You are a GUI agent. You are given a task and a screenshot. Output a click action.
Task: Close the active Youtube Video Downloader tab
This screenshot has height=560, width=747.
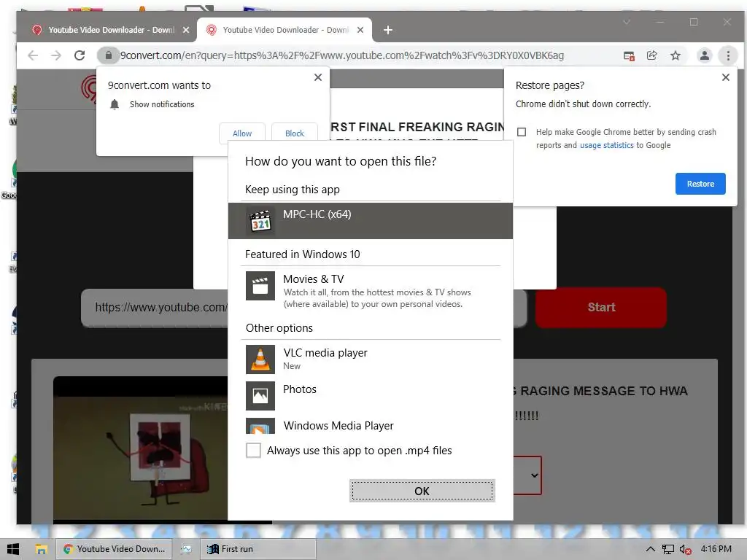coord(360,30)
